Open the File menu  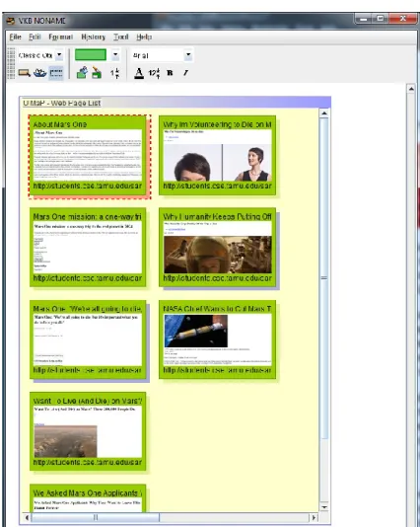(15, 37)
